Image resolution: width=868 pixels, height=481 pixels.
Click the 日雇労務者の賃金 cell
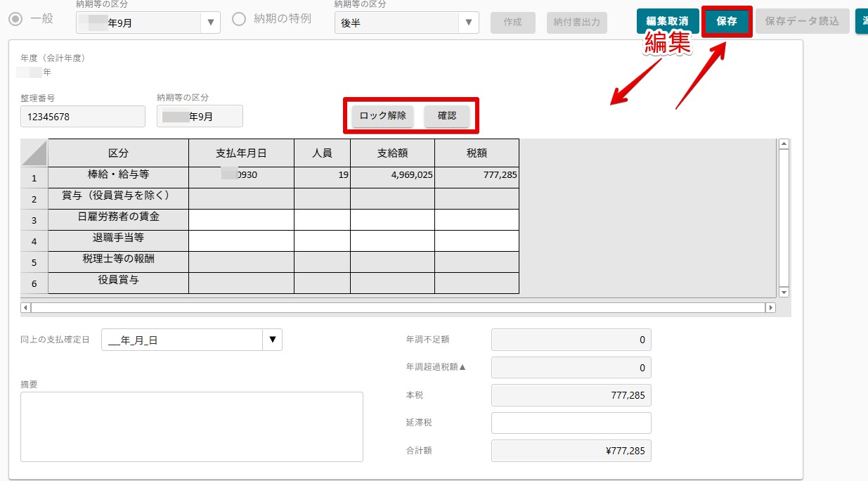(x=118, y=219)
